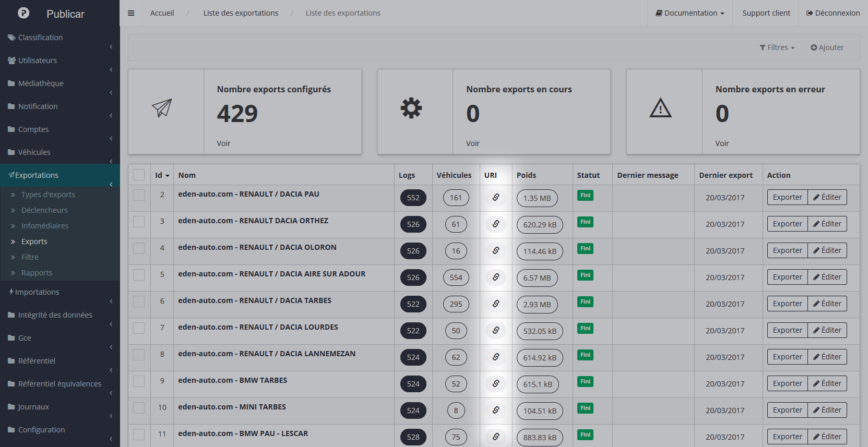Expand the Référentiel sidebar menu
The image size is (868, 447).
click(x=60, y=361)
